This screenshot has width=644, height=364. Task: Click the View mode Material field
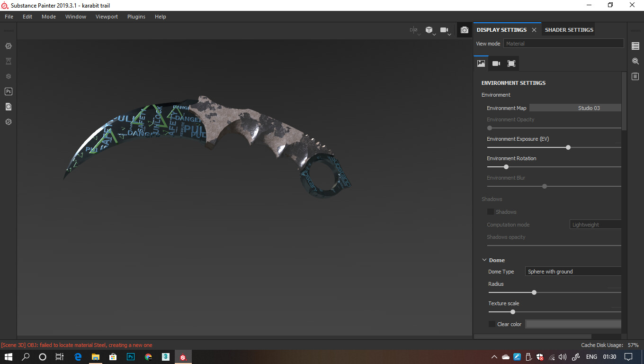click(x=563, y=43)
